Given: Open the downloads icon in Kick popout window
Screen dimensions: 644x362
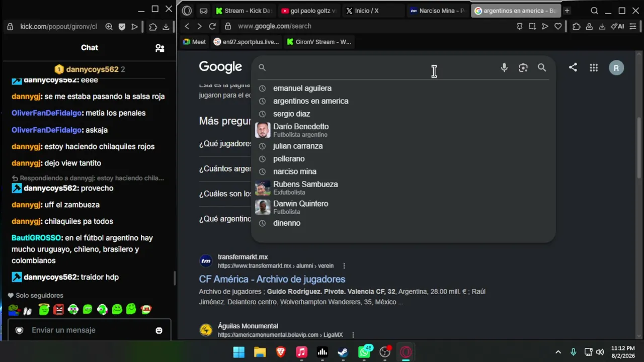Looking at the screenshot, I should tap(166, 27).
